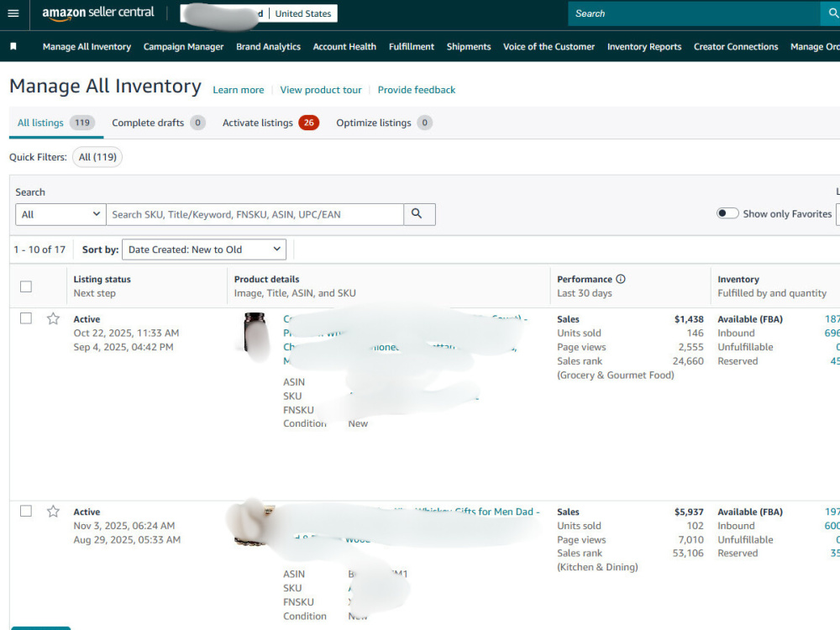Click the Inventory column header
Screen dimensions: 840x630
coord(738,279)
